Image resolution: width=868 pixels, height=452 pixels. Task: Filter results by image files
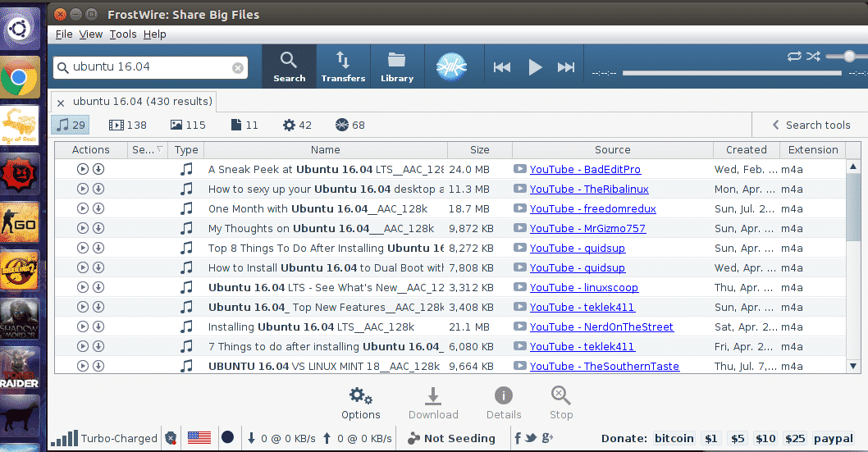188,125
